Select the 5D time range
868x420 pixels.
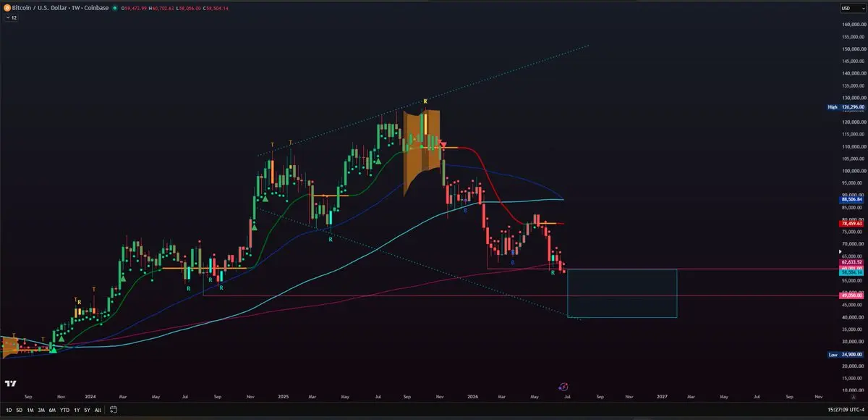[20, 409]
